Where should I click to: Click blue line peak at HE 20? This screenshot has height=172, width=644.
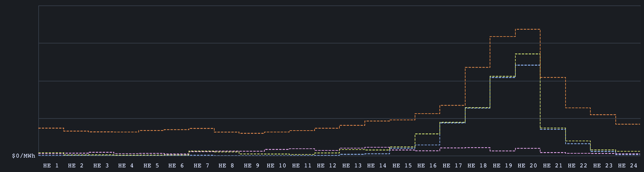(527, 65)
